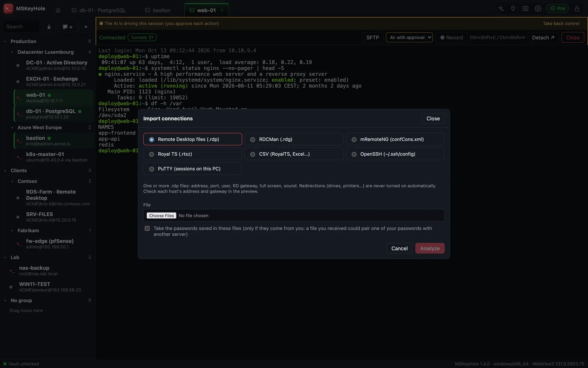The height and width of the screenshot is (368, 588).
Task: Select OpenSSH (~/.ssh/config) format
Action: tap(395, 154)
